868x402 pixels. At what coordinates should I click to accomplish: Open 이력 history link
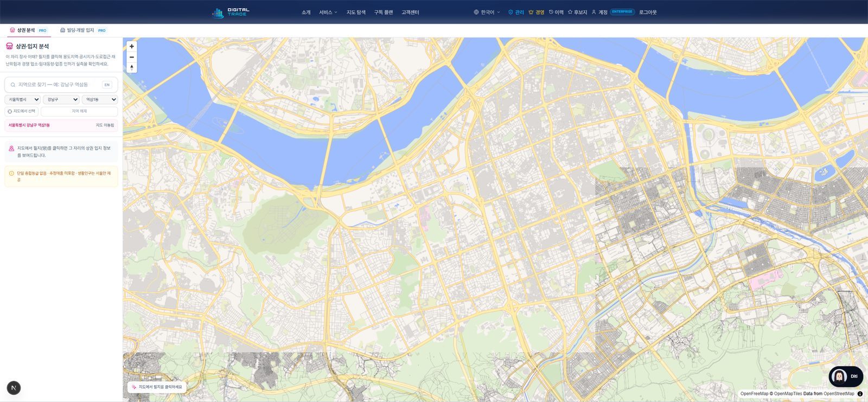tap(556, 12)
